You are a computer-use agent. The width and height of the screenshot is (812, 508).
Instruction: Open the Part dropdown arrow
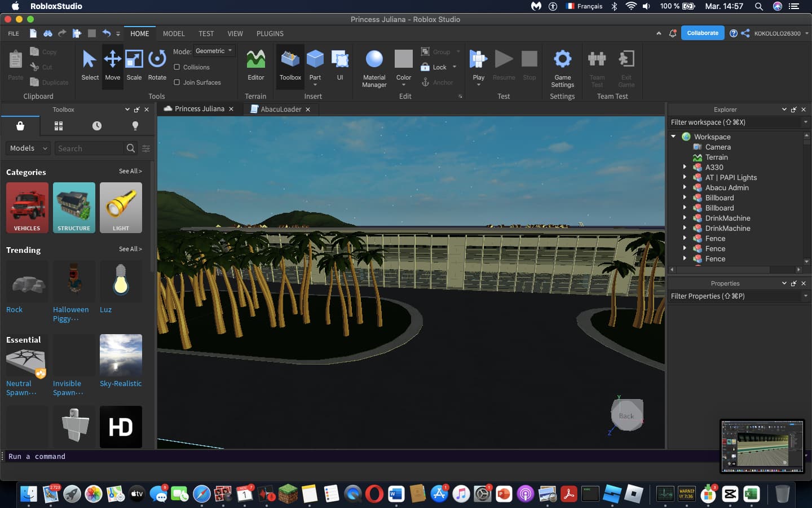coord(315,85)
